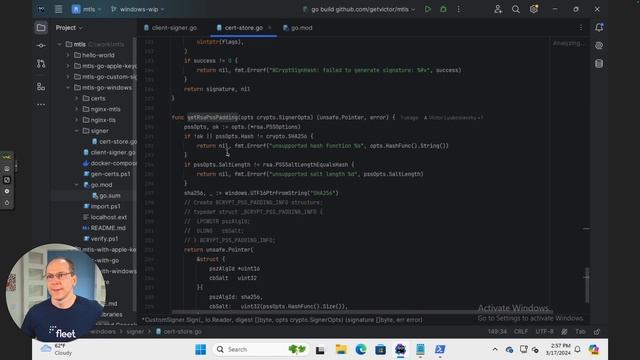The width and height of the screenshot is (640, 360).
Task: Open File Explorer from taskbar
Action: click(x=341, y=349)
